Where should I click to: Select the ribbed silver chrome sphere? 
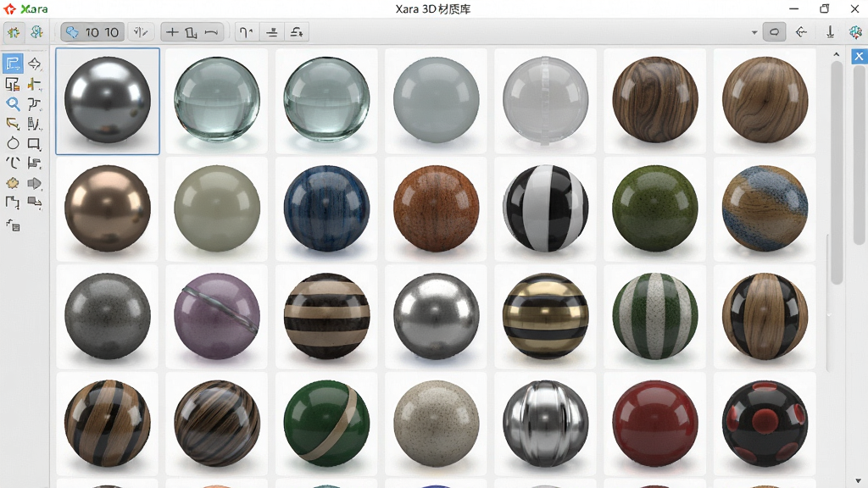545,424
